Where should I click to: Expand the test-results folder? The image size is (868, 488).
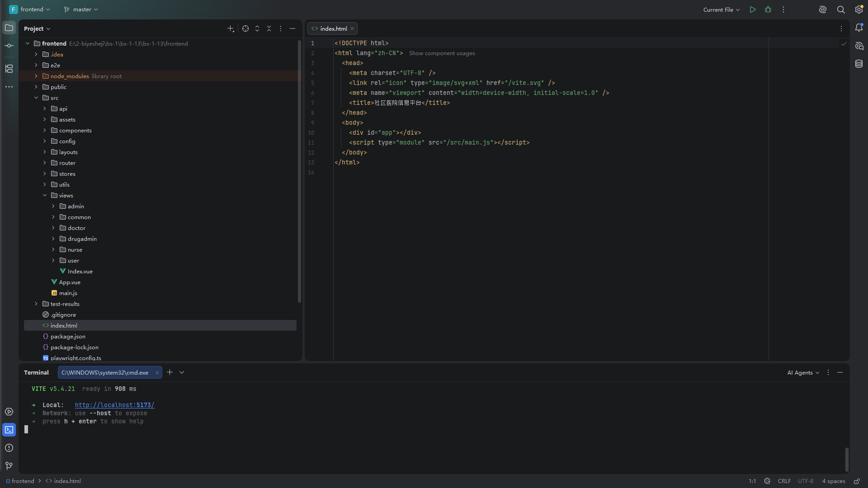[x=36, y=304]
